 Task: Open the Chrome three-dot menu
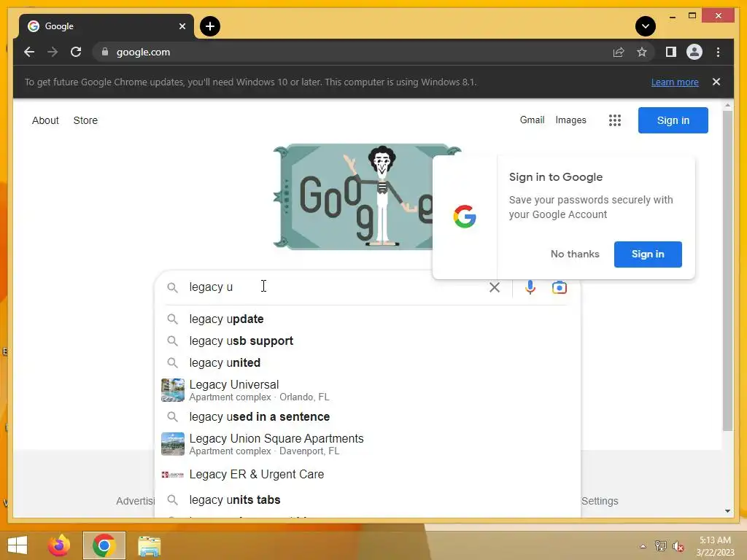(x=718, y=52)
